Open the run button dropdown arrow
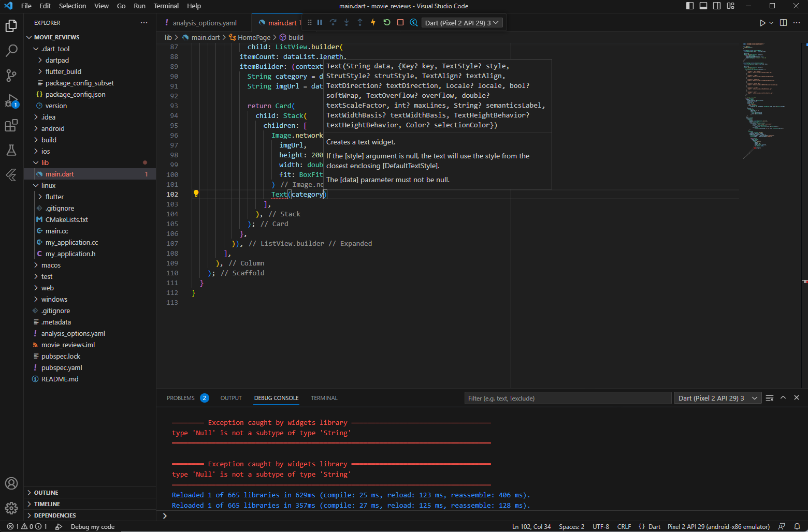 click(x=771, y=23)
